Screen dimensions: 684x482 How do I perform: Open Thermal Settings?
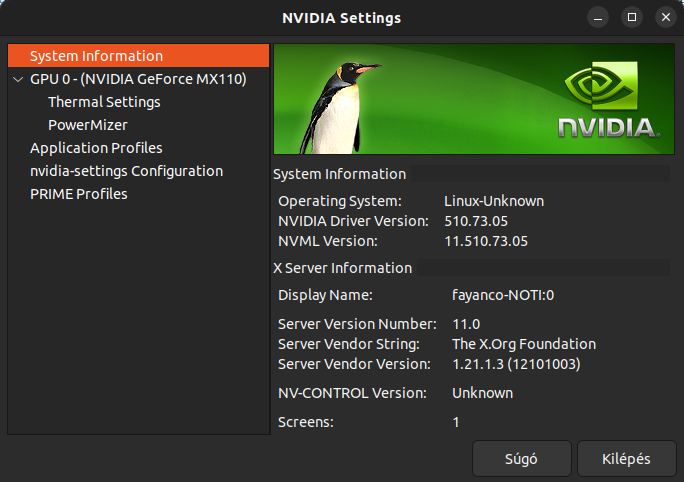[104, 102]
